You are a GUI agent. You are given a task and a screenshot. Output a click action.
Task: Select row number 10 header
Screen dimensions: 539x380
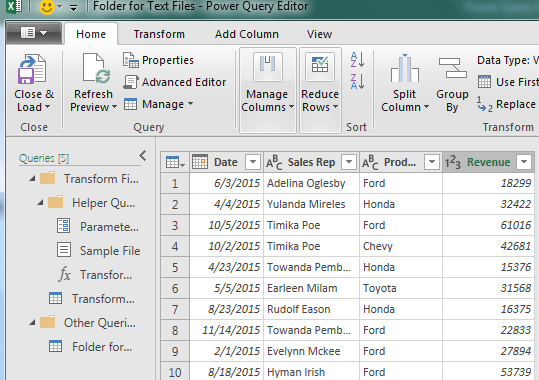[175, 372]
